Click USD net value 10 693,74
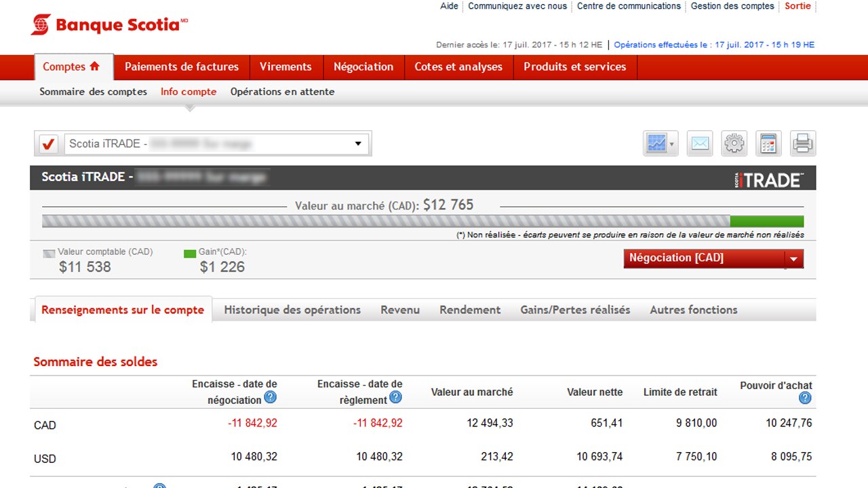 (599, 457)
